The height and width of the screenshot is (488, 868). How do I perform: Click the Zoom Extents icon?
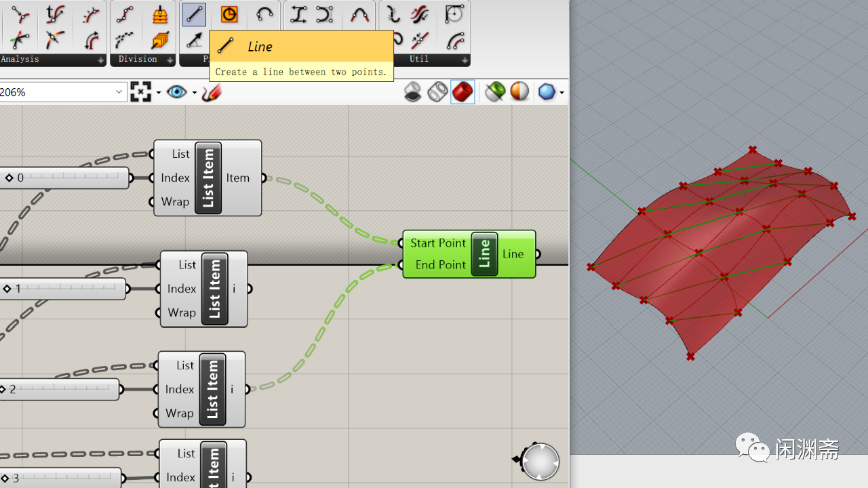(x=140, y=92)
